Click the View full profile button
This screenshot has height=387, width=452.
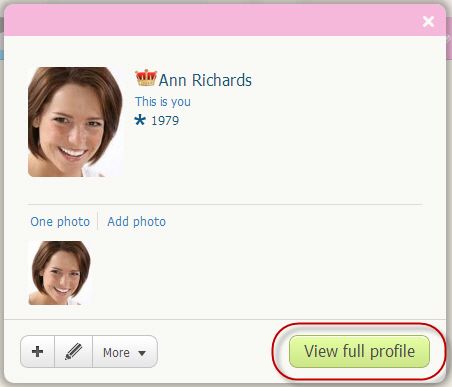359,351
